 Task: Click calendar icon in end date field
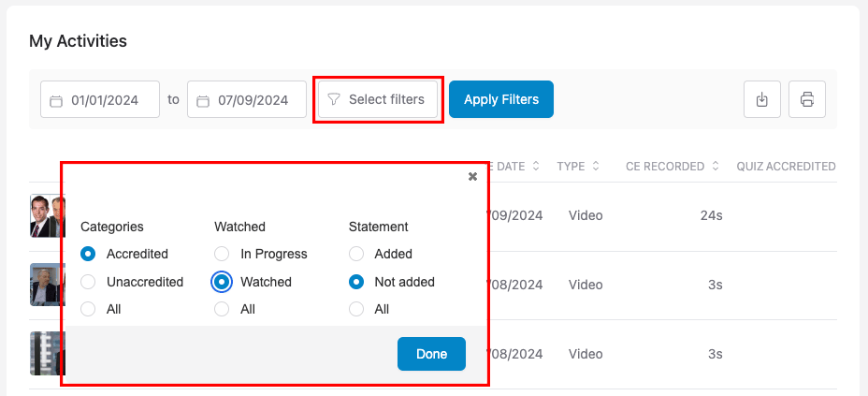(x=203, y=100)
